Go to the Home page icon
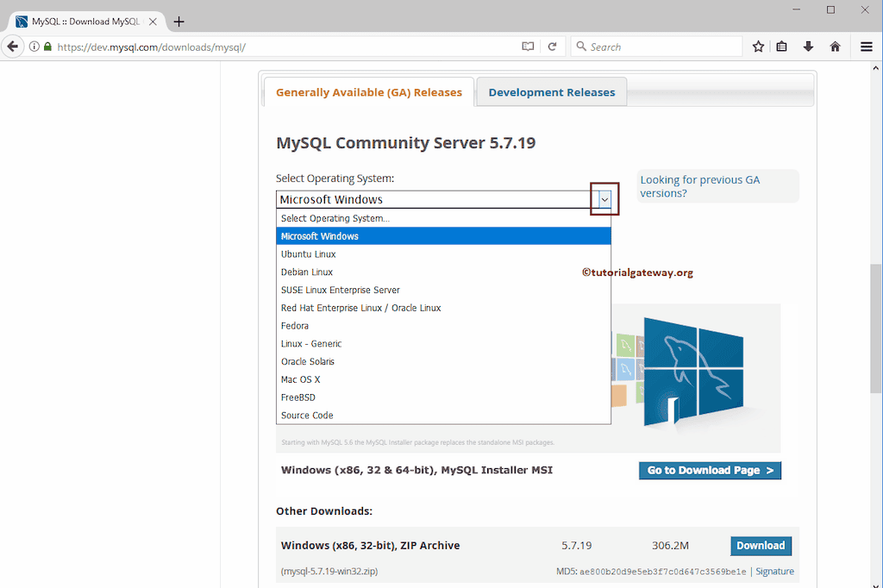 click(x=835, y=47)
